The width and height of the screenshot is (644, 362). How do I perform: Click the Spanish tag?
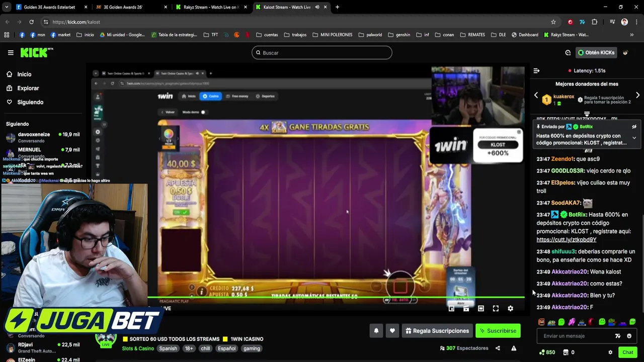tap(168, 348)
